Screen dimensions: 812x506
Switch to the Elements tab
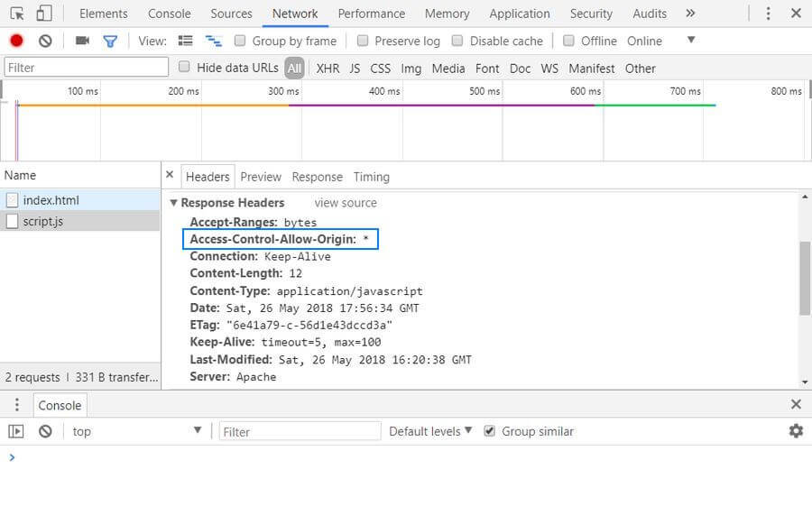(x=104, y=14)
